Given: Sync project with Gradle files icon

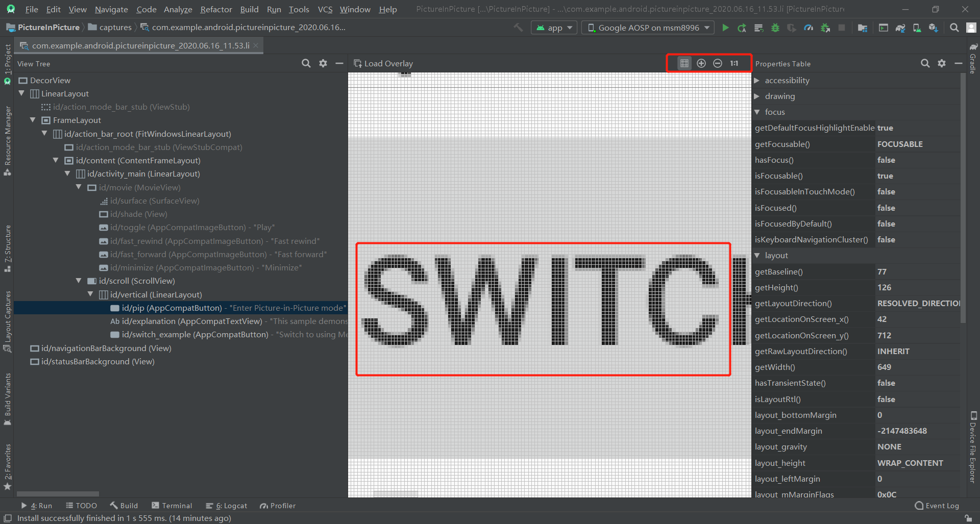Looking at the screenshot, I should 900,28.
